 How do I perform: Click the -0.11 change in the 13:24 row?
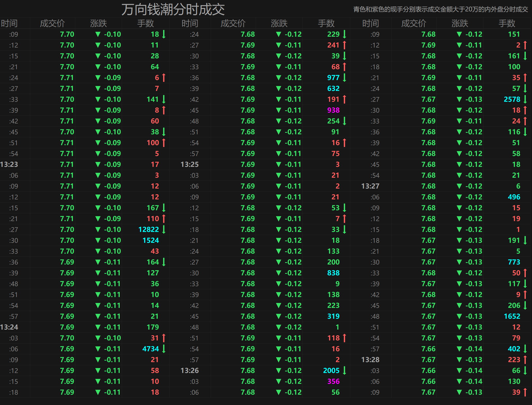pos(112,327)
